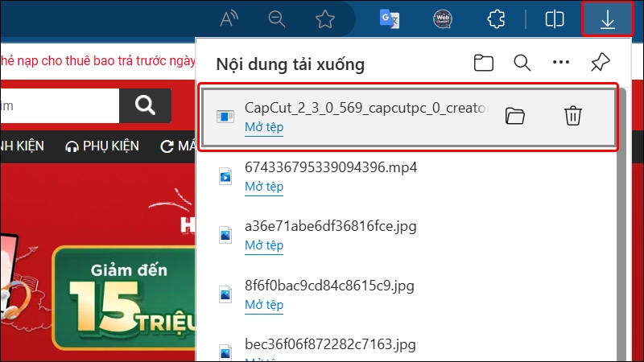Open the Extensions puzzle piece menu
The image size is (644, 362).
pos(496,19)
